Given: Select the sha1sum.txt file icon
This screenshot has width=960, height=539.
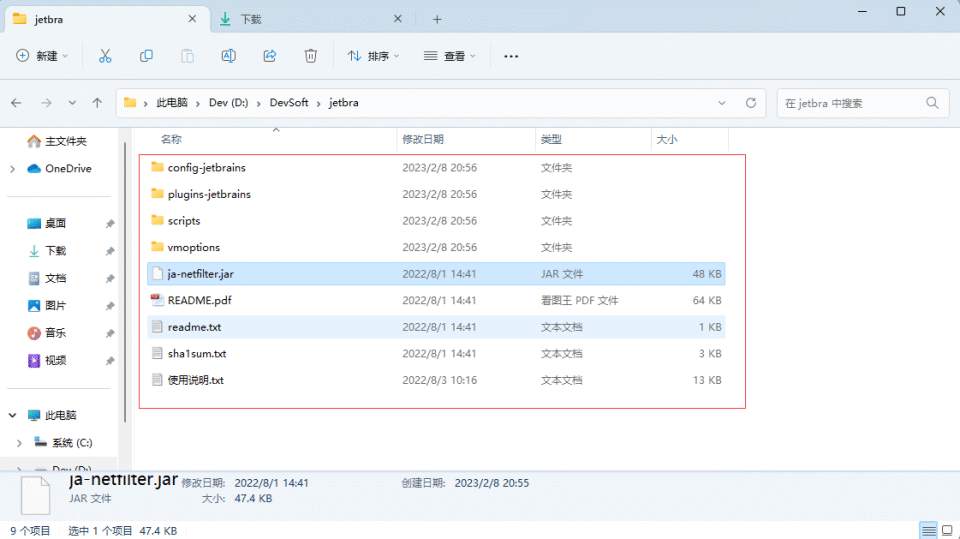Looking at the screenshot, I should (157, 353).
